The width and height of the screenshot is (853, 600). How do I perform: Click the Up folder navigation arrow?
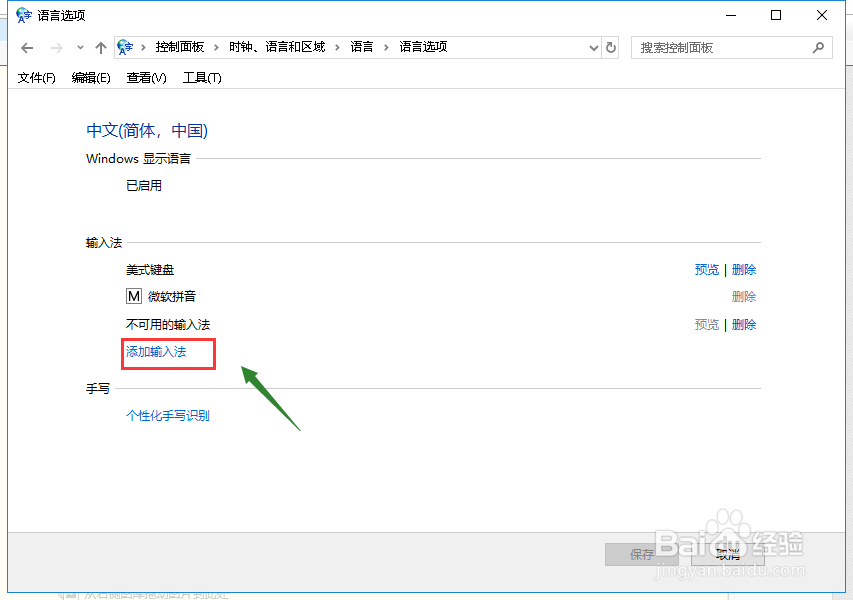click(x=100, y=47)
